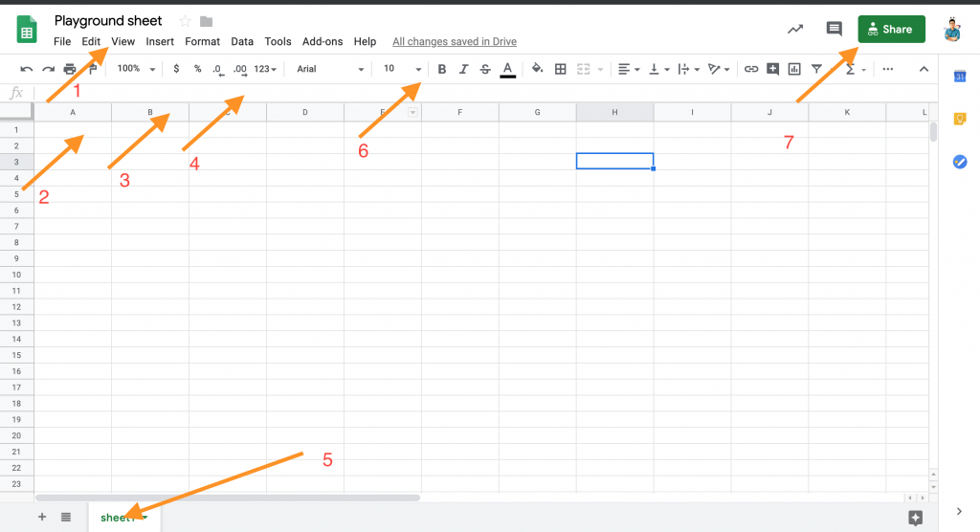Open Keep notes in side panel
980x532 pixels.
click(960, 119)
